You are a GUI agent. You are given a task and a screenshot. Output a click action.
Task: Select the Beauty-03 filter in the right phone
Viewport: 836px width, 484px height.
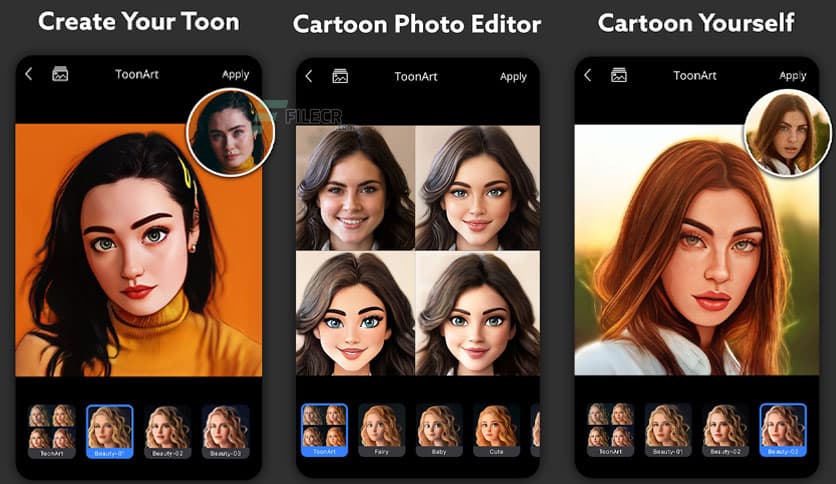(783, 430)
